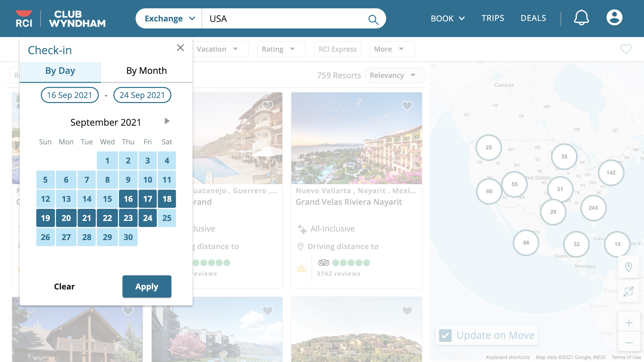Favorite Grand Velas Riviera Nayarit resort
The height and width of the screenshot is (362, 644).
click(407, 106)
